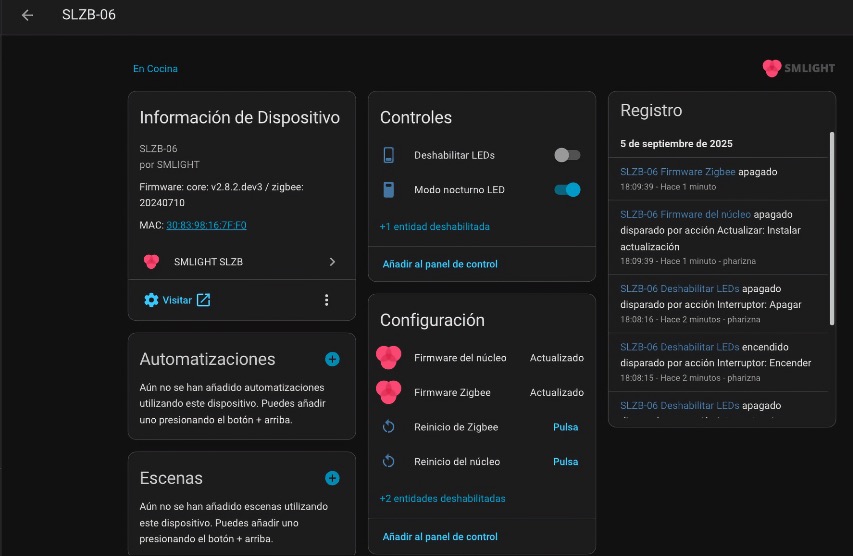Open Deshabilitar LEDs encendido log link
This screenshot has height=556, width=853.
(679, 347)
